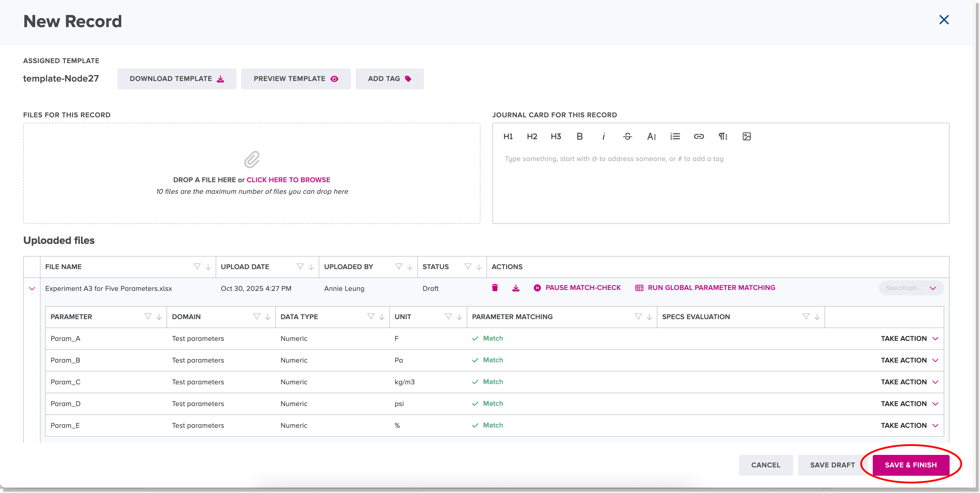Screen dimensions: 980x493
Task: Delete the uploaded file with trash icon
Action: [x=494, y=288]
